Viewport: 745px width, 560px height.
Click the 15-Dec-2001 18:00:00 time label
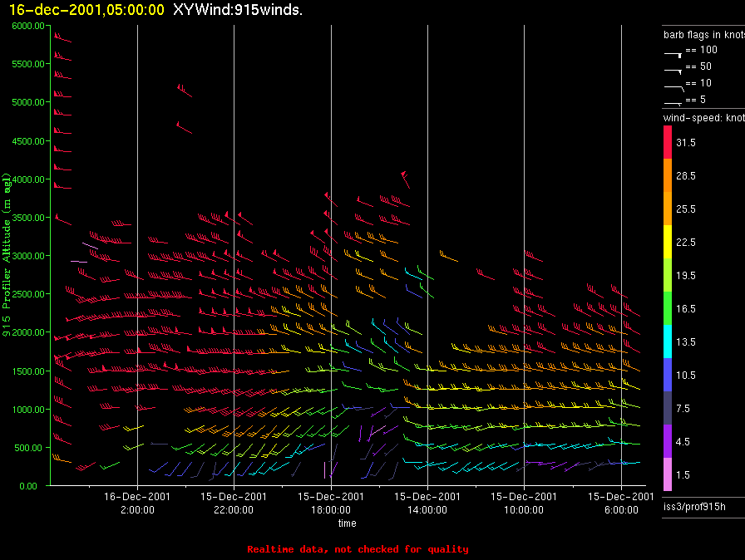tap(331, 503)
